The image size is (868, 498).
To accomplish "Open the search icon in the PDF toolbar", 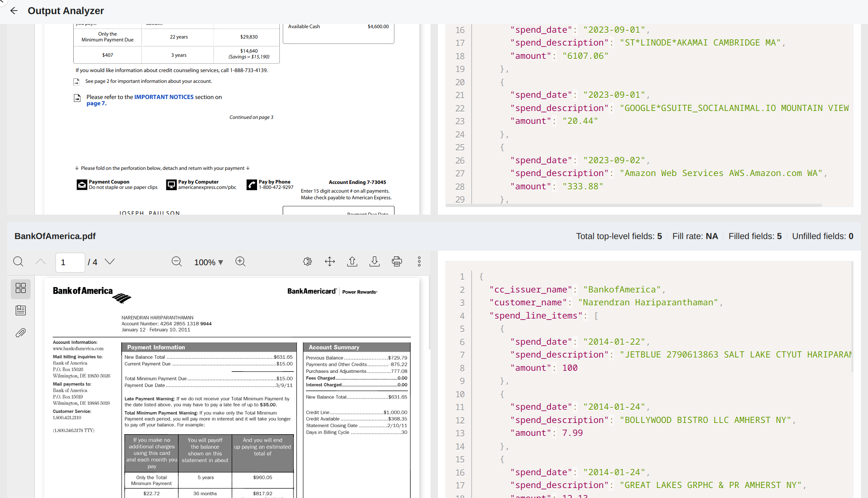I will (x=18, y=261).
